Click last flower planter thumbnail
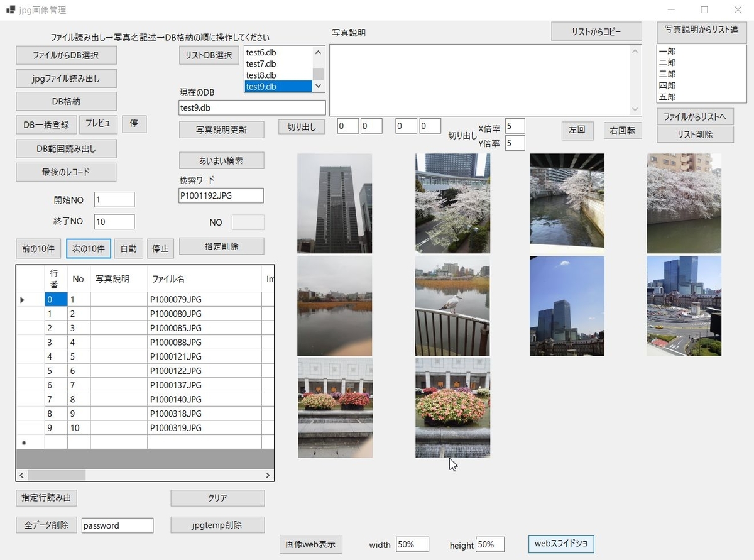The height and width of the screenshot is (560, 754). (452, 408)
